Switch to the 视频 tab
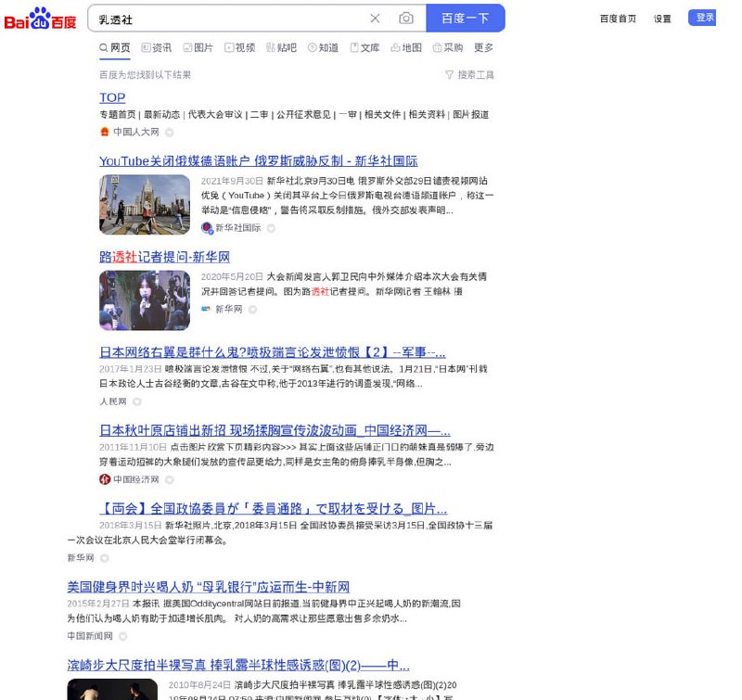Image resolution: width=742 pixels, height=700 pixels. (242, 47)
